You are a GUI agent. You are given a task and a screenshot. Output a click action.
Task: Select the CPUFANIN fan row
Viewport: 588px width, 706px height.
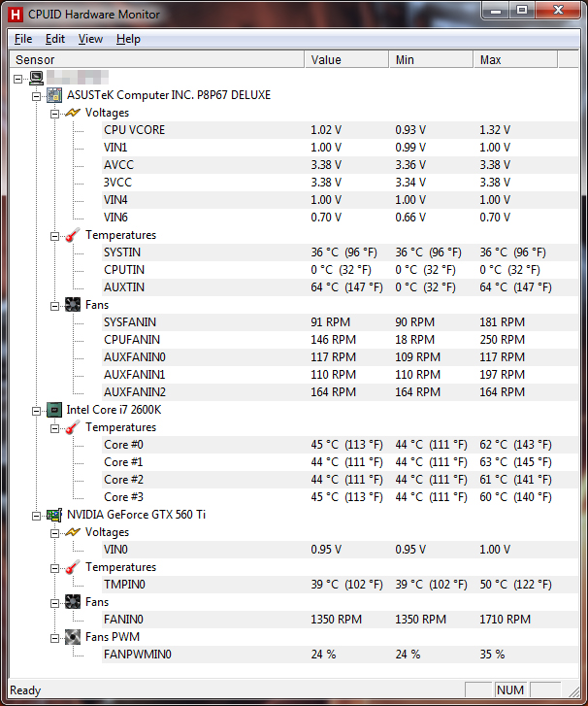click(x=341, y=340)
